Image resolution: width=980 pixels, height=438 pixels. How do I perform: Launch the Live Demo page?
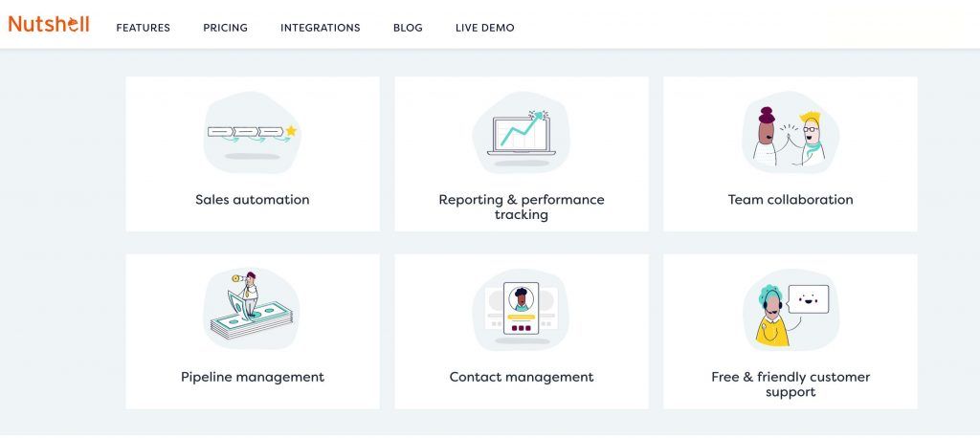[x=485, y=28]
